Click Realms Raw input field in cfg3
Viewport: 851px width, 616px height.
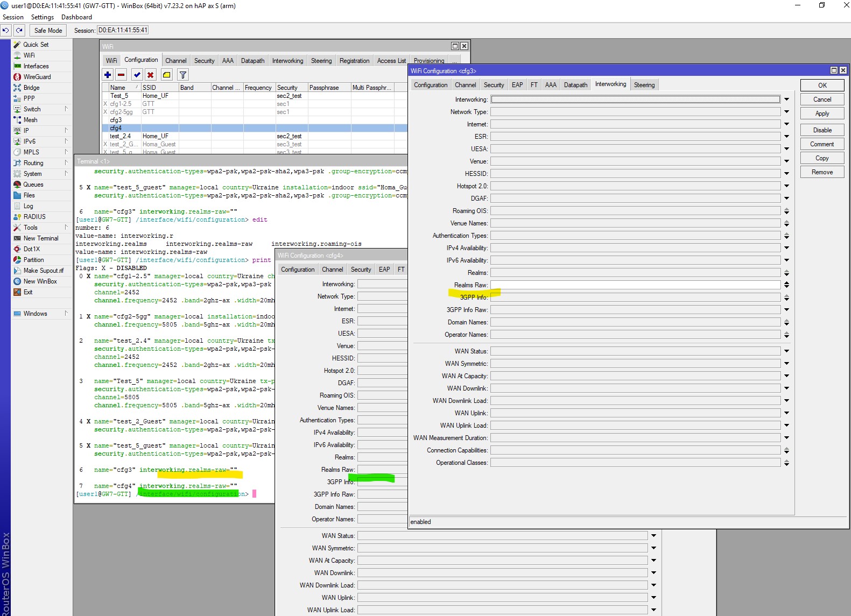point(635,285)
